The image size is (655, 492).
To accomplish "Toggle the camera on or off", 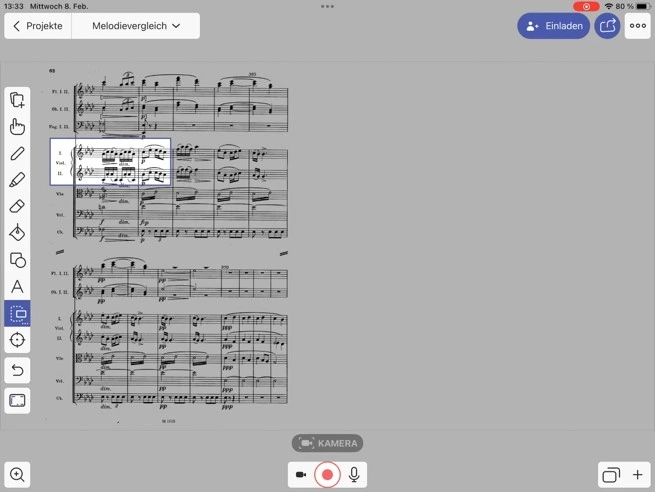I will [x=300, y=475].
